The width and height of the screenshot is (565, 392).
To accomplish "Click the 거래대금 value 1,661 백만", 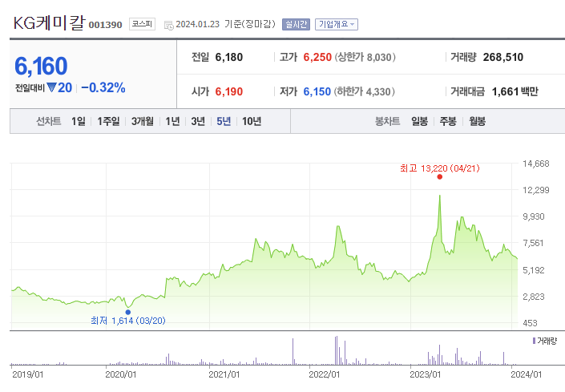I will [515, 92].
